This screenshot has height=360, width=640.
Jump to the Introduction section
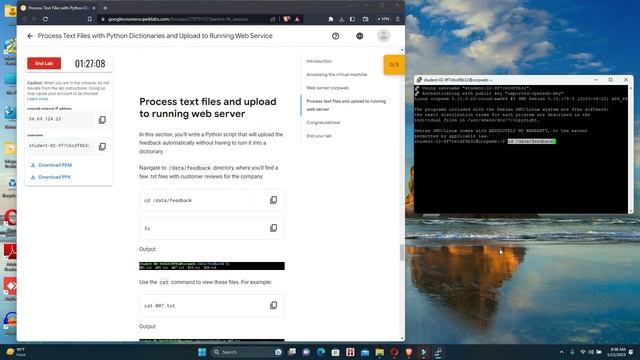[319, 61]
